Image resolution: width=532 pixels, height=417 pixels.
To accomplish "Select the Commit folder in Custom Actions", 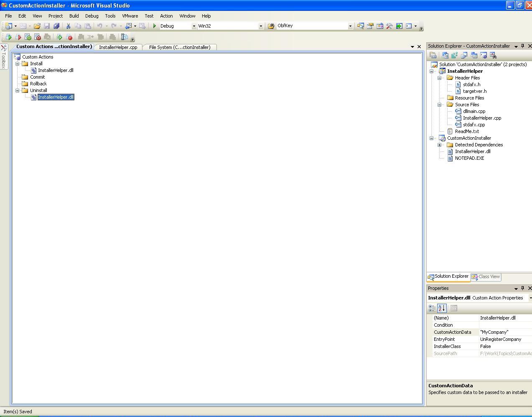I will (x=37, y=77).
